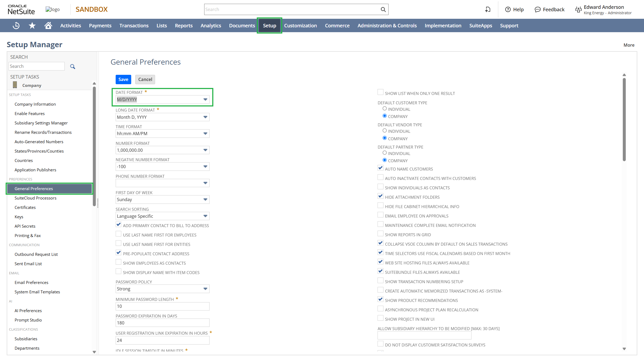Enable Show Display Name With Item Codes
The image size is (644, 362).
(x=118, y=271)
